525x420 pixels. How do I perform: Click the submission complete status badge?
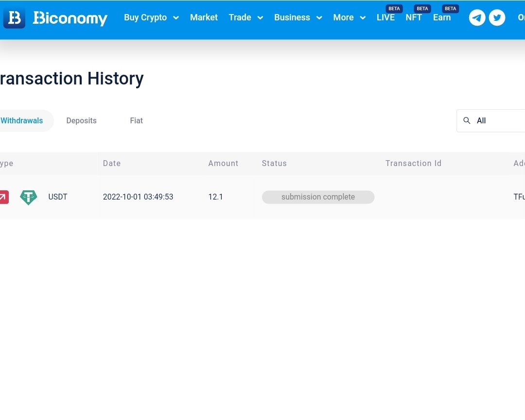pyautogui.click(x=318, y=197)
